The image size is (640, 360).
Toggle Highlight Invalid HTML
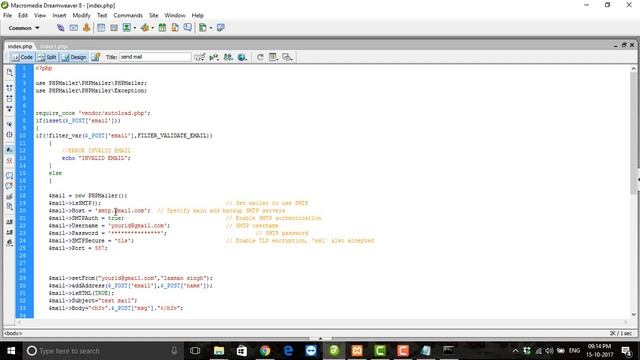click(x=9, y=160)
